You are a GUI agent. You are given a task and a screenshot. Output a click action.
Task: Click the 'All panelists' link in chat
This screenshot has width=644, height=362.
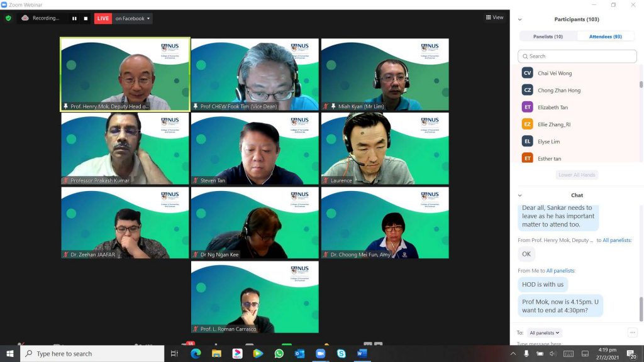[560, 270]
